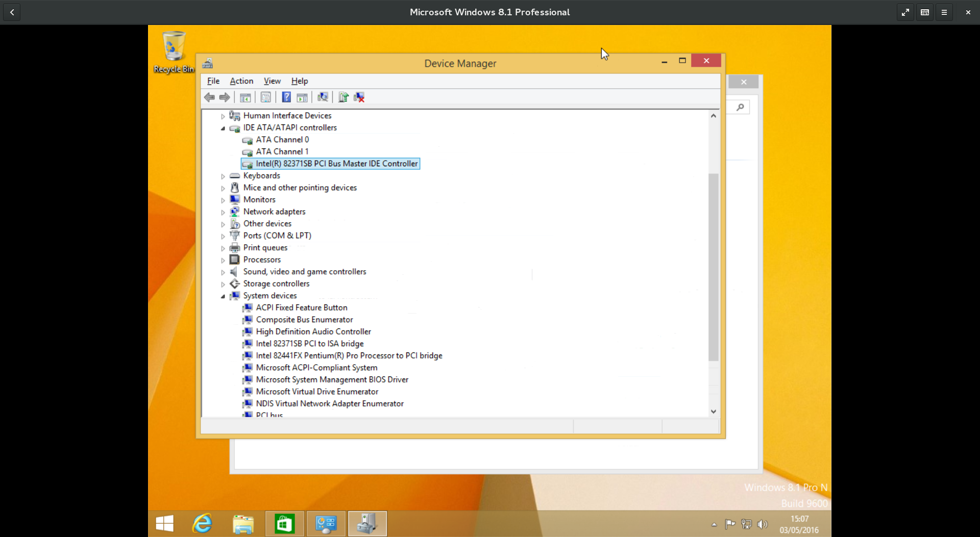Image resolution: width=980 pixels, height=537 pixels.
Task: Open the Properties toolbar icon
Action: [266, 97]
